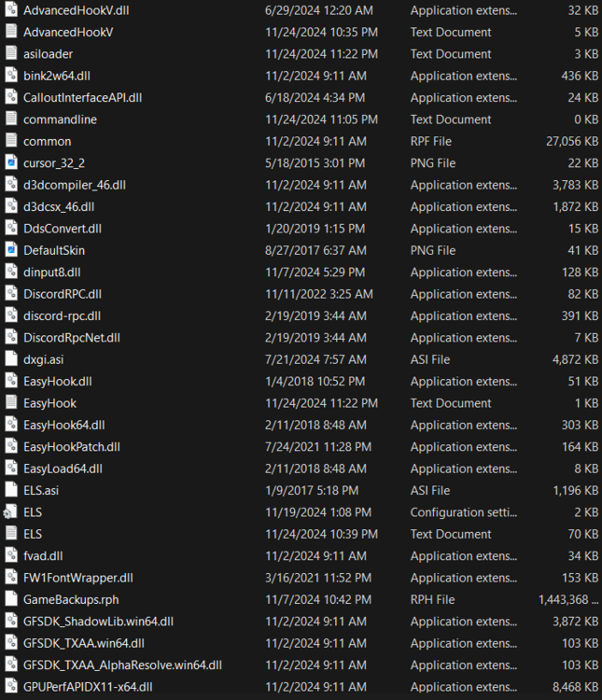Select the file named GFSDK_TXAA_AlphaResolve.win64.dll
This screenshot has width=602, height=700.
pyautogui.click(x=122, y=665)
